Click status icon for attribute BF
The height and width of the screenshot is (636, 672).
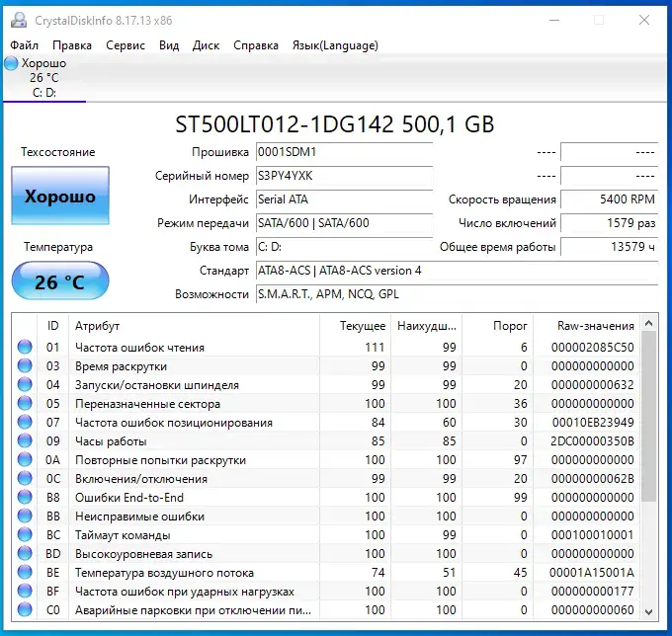pos(25,591)
